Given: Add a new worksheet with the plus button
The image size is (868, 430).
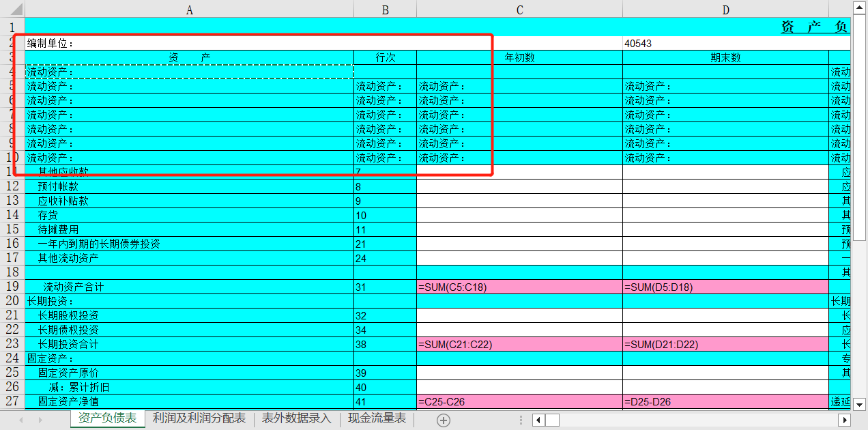Looking at the screenshot, I should click(443, 420).
